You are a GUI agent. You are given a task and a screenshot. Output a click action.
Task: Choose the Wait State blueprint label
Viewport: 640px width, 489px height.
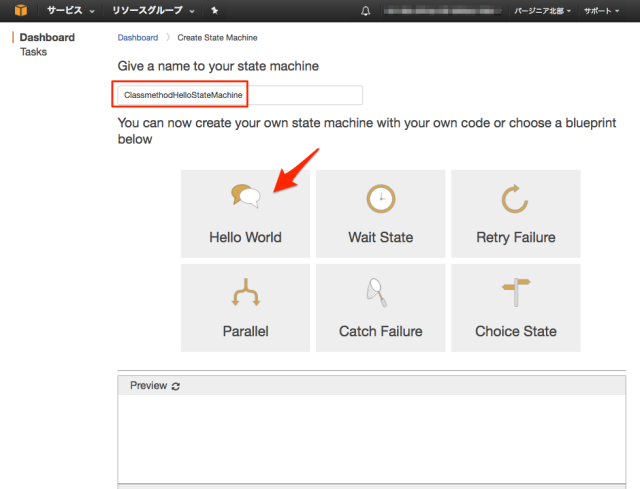381,237
